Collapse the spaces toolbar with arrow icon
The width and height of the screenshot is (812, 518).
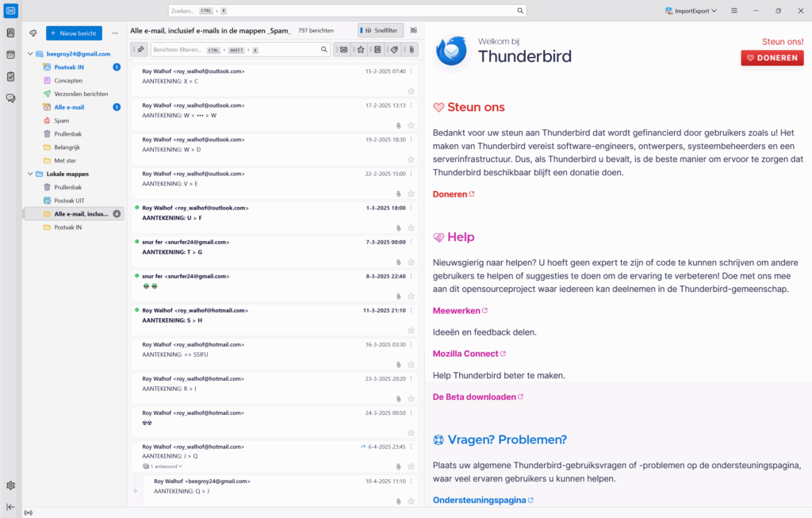click(10, 507)
